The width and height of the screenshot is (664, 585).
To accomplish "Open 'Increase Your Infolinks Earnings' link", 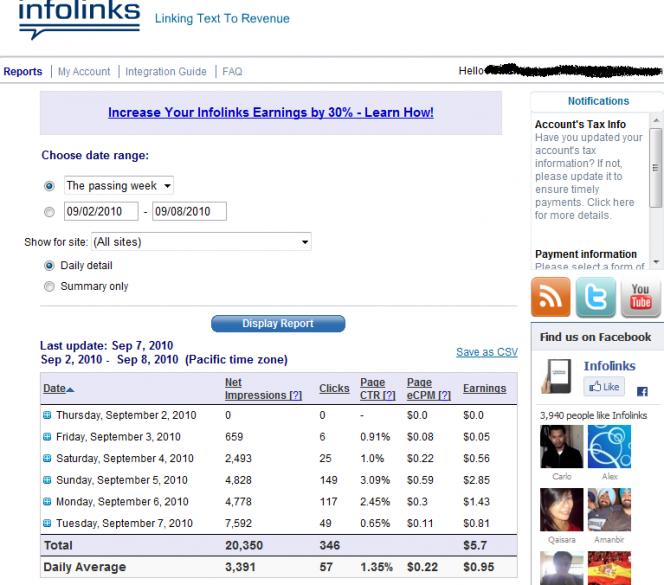I will click(271, 113).
